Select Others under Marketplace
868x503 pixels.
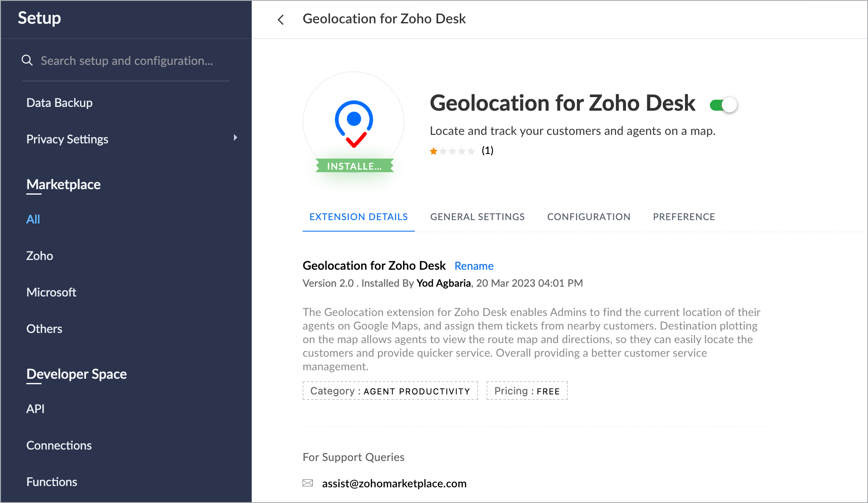tap(44, 329)
